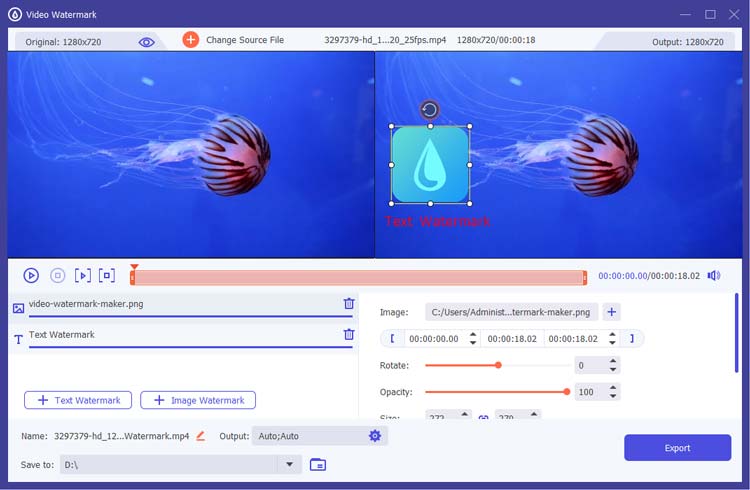Click the Image path field
Screen dimensions: 750x490
pyautogui.click(x=511, y=312)
